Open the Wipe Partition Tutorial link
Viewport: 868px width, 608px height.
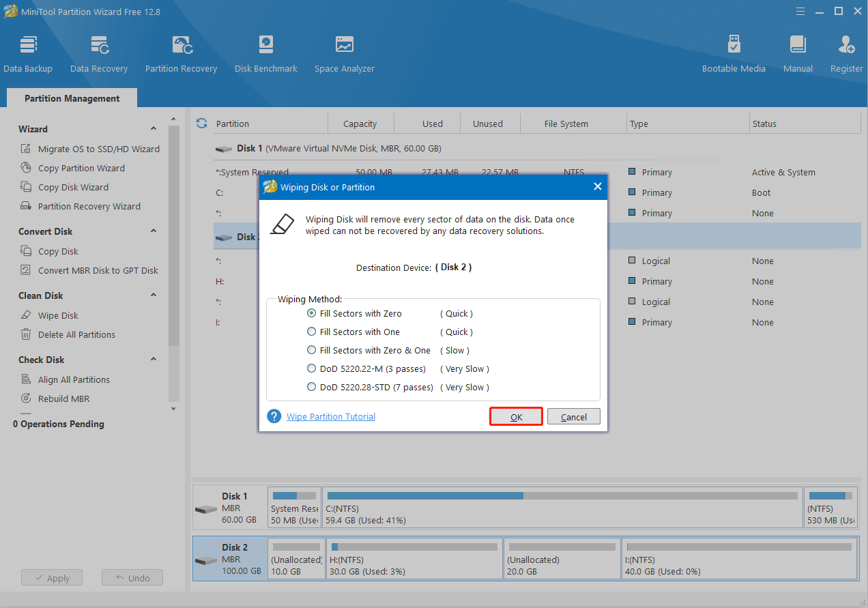coord(331,416)
